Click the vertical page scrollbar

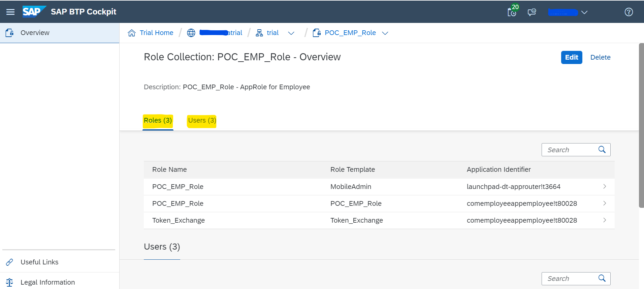[x=641, y=125]
